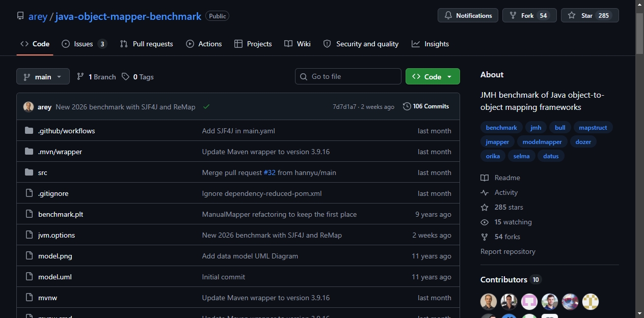Open the .mvn/wrapper folder
The image size is (644, 318).
click(60, 152)
